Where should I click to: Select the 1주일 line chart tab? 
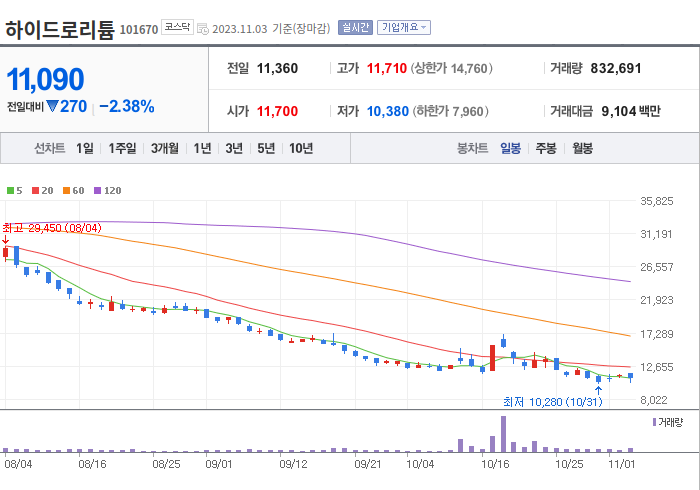pyautogui.click(x=122, y=148)
